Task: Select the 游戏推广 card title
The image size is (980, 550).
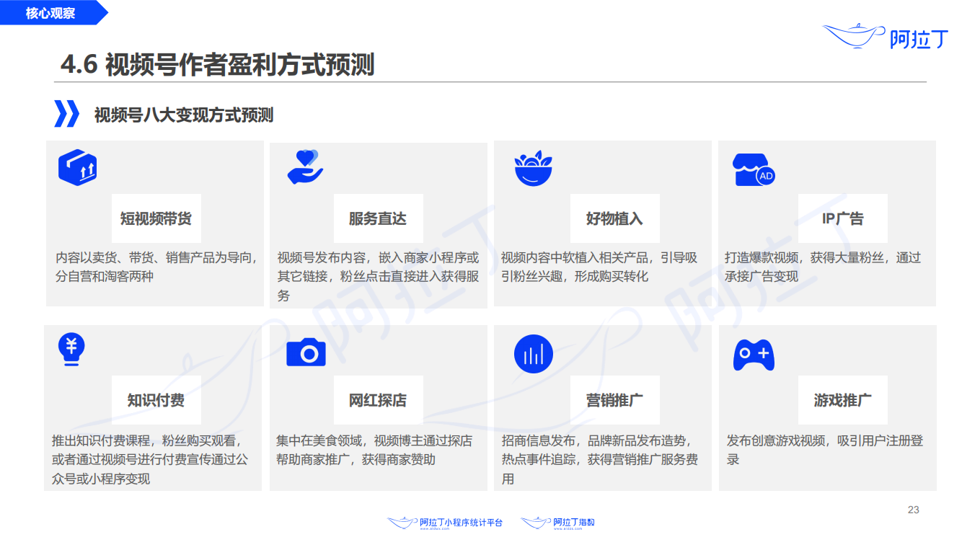Action: coord(843,400)
